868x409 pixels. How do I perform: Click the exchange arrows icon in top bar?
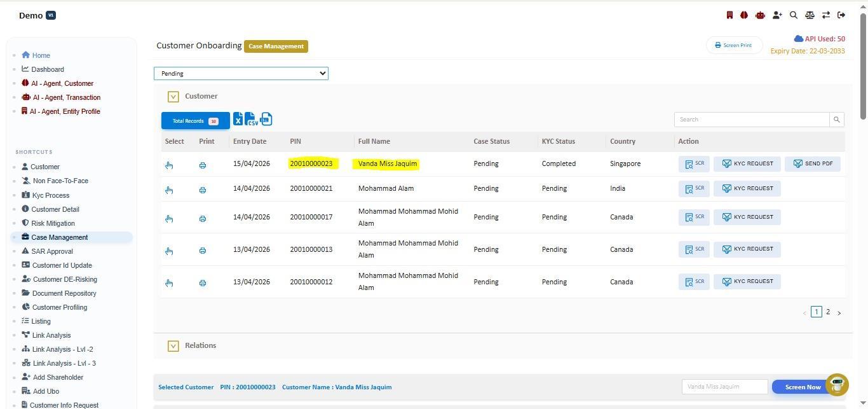[x=826, y=15]
